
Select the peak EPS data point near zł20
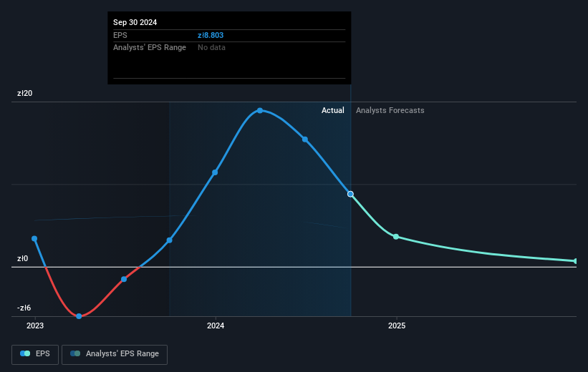tap(260, 110)
